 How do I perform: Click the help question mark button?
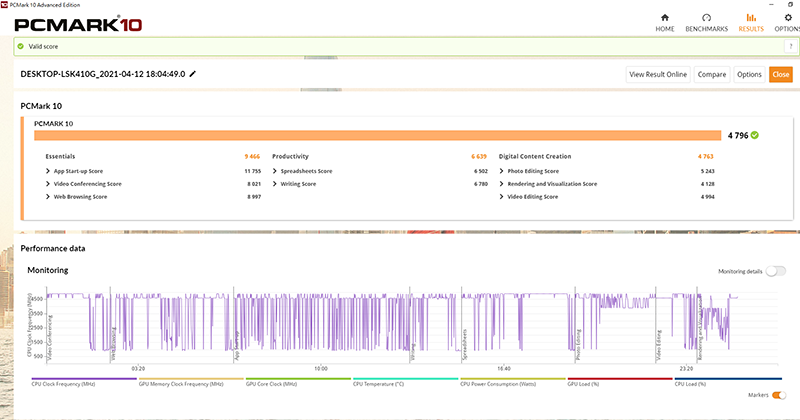point(790,46)
